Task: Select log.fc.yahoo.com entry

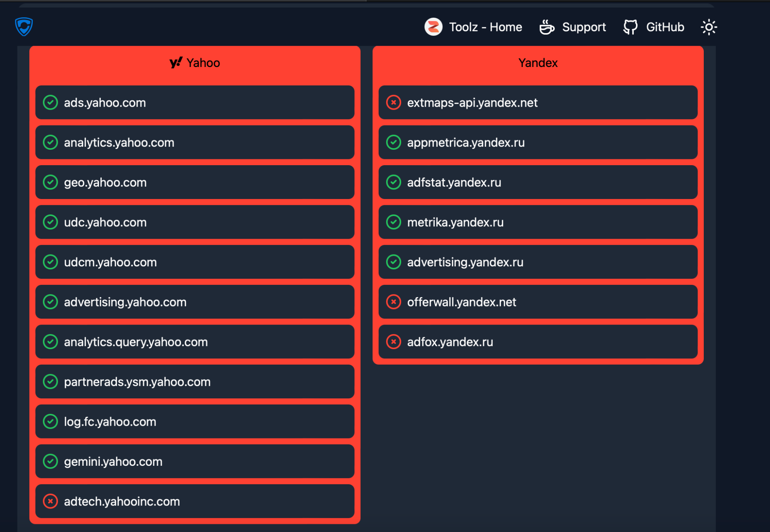Action: [x=195, y=421]
